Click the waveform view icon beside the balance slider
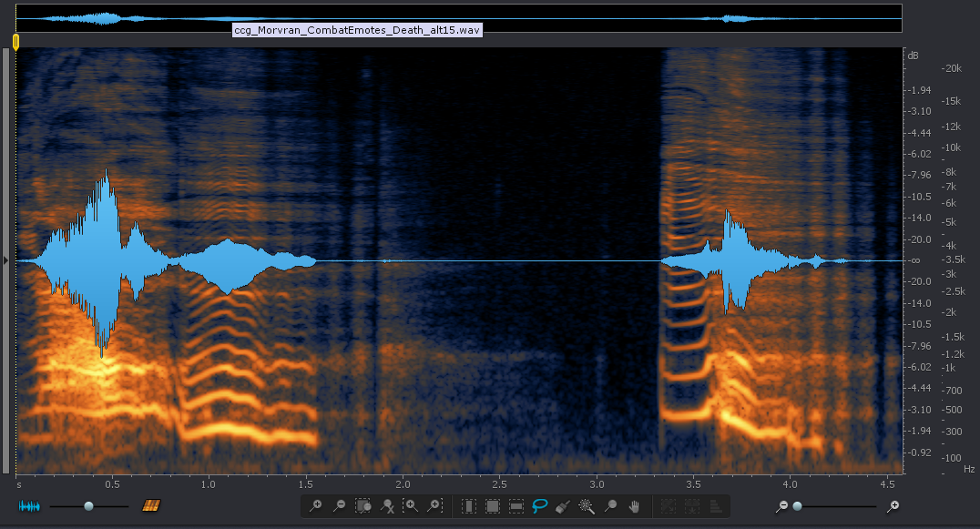Screen dimensions: 980x529 [29, 506]
